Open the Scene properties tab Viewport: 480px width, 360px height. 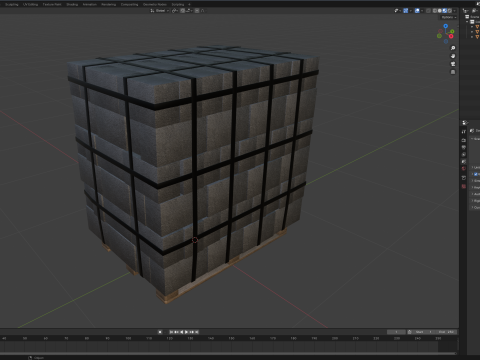click(x=464, y=162)
